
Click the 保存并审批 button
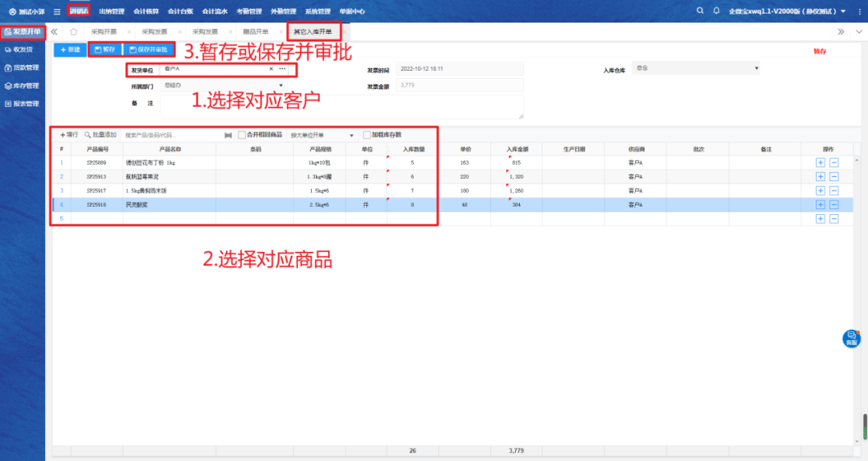pyautogui.click(x=148, y=50)
